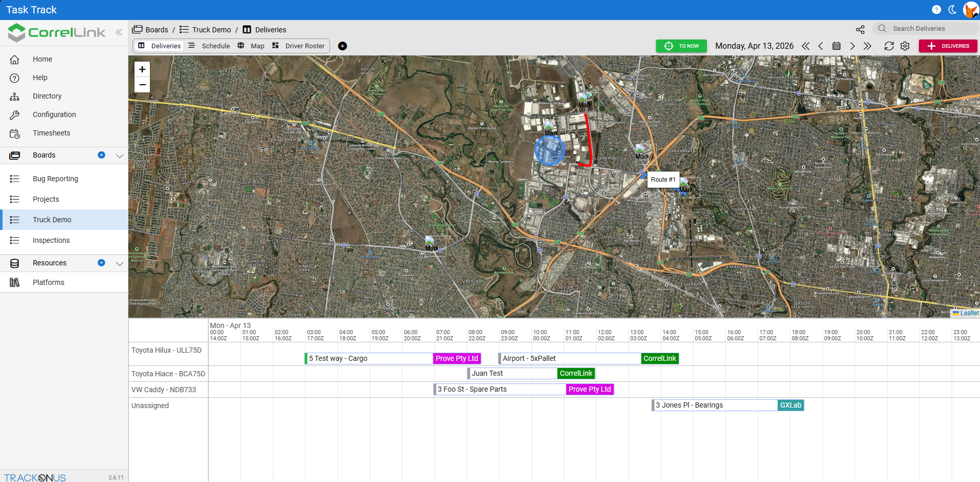Select the Toyota Hilux - ULL75D row label
Viewport: 980px width, 482px height.
[166, 350]
